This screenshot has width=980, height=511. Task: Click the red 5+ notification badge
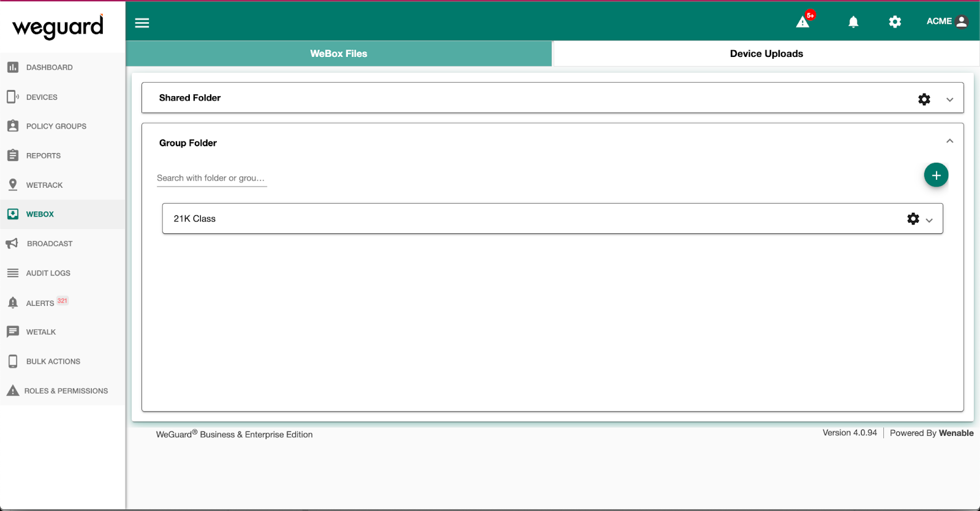click(x=810, y=15)
